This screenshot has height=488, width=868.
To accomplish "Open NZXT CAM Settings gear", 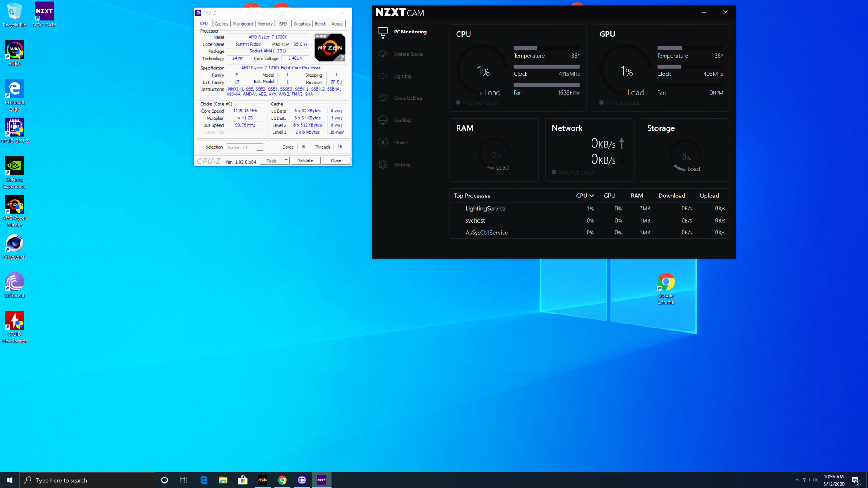I will [383, 164].
